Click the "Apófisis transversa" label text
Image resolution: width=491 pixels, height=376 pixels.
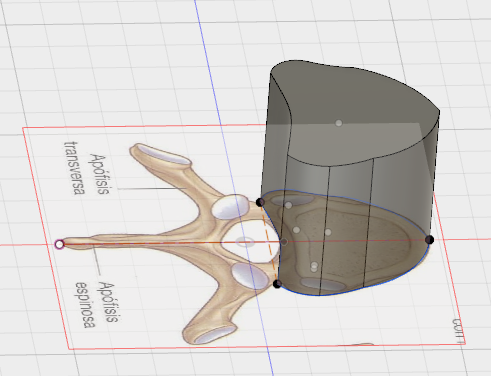pyautogui.click(x=86, y=169)
